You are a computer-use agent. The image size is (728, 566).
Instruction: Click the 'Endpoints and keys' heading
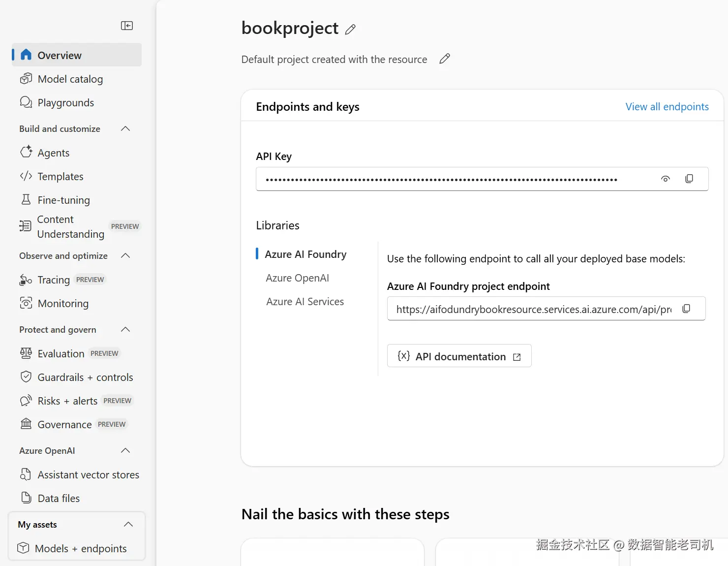pyautogui.click(x=307, y=106)
